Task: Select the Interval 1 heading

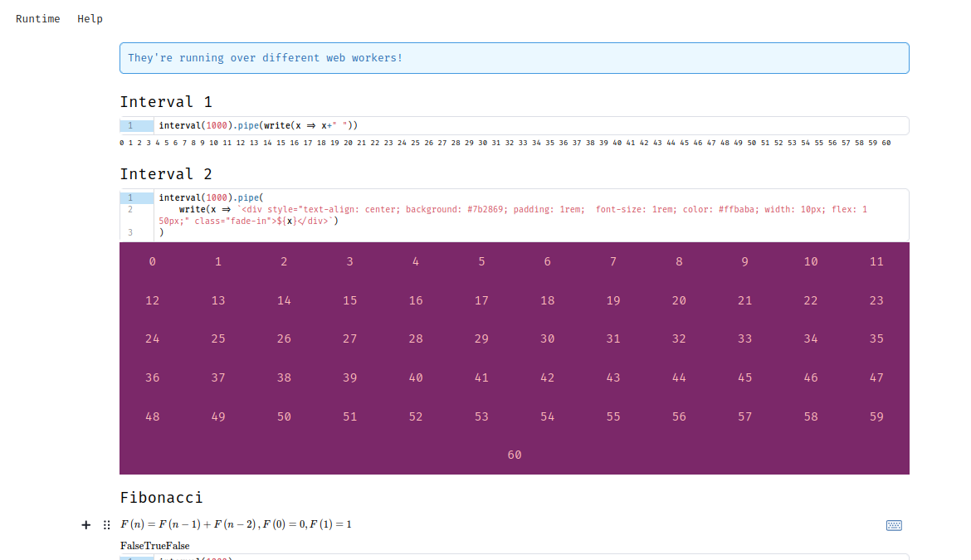Action: click(166, 101)
